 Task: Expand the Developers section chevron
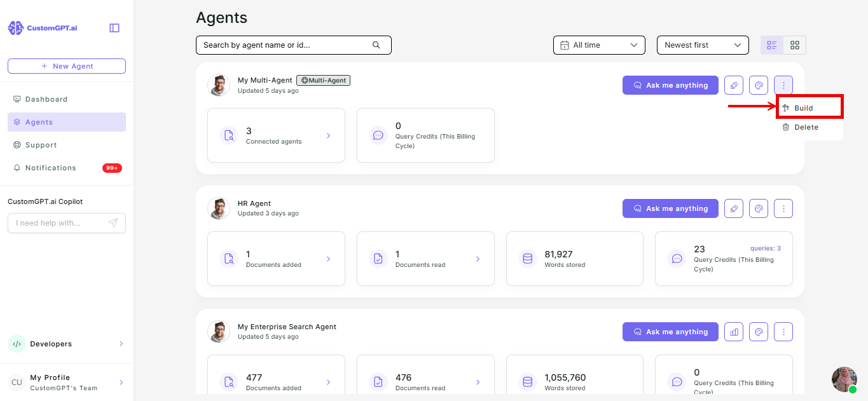(121, 344)
